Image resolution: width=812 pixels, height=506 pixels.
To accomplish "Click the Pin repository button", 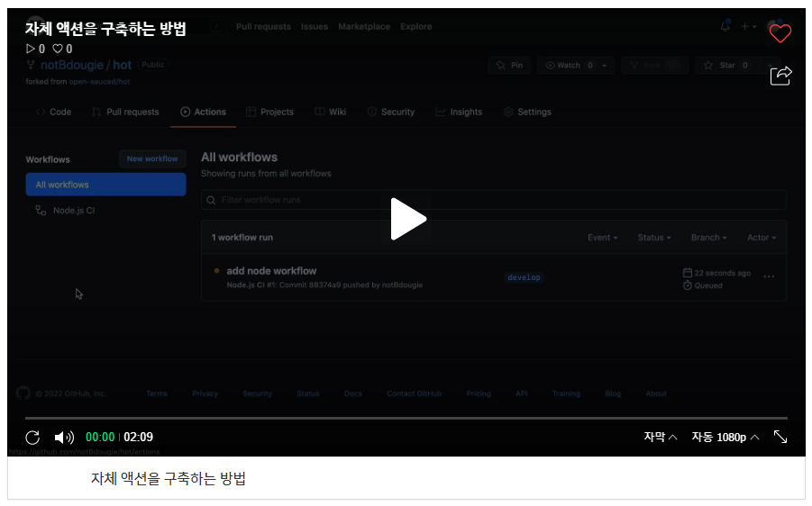I will pos(509,65).
